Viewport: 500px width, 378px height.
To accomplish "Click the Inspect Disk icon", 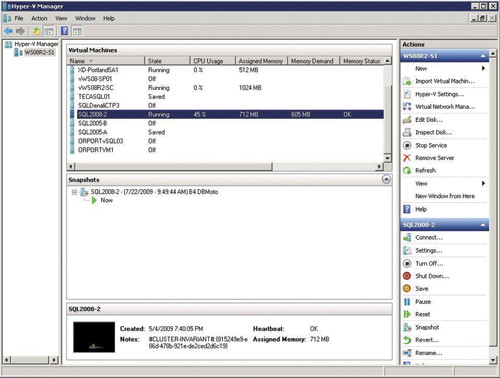I will [x=407, y=132].
